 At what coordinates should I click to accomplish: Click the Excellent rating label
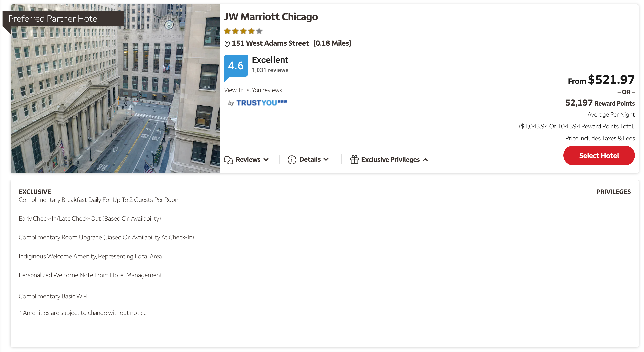[270, 60]
